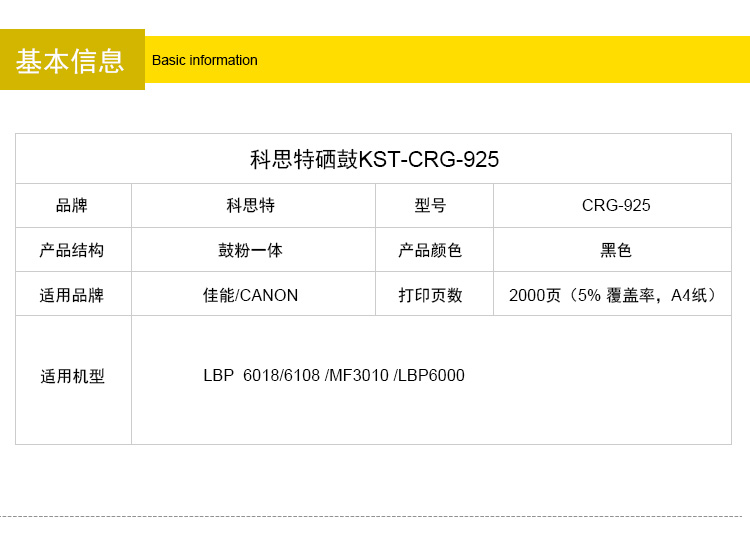Select the 黑色 color value cell
The height and width of the screenshot is (533, 750).
[x=616, y=250]
